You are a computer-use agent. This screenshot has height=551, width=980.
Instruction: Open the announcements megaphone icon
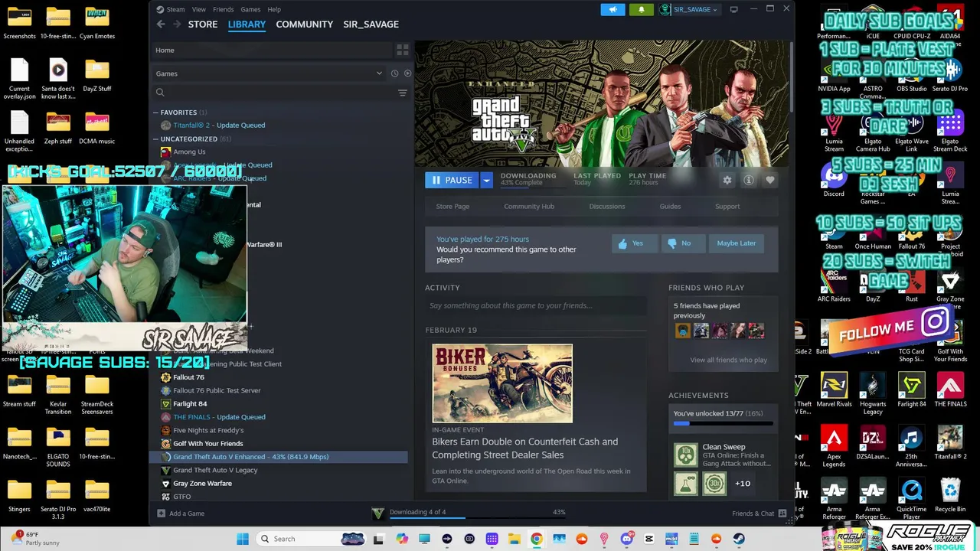(x=612, y=9)
